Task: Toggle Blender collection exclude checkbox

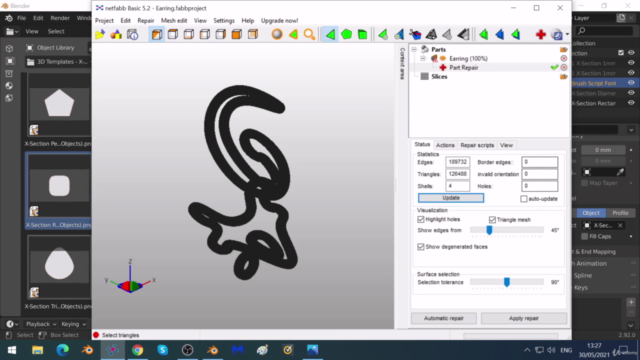Action: (621, 53)
